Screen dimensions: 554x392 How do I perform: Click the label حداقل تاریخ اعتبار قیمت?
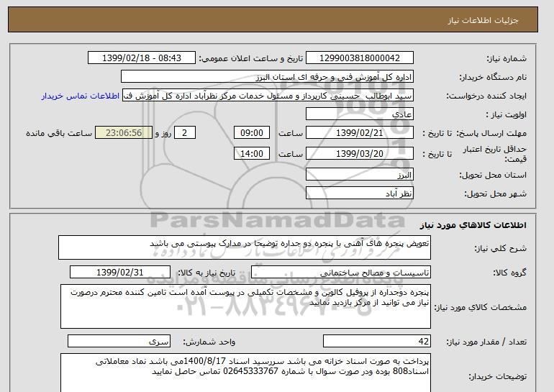(x=495, y=154)
